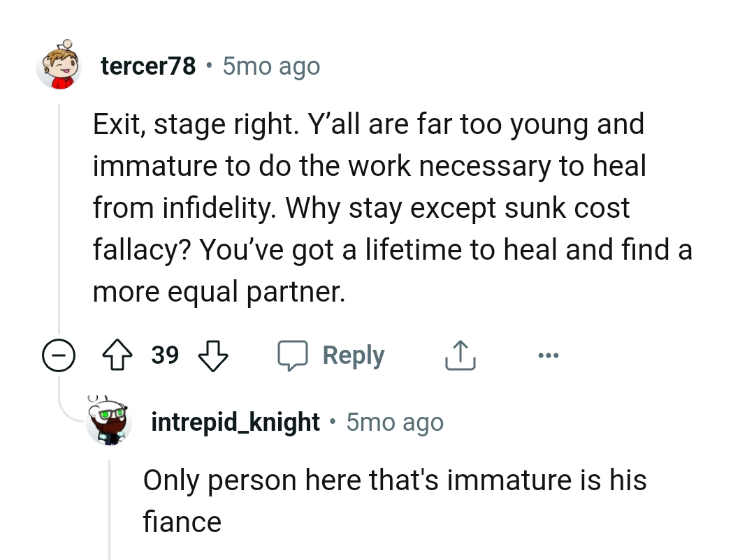The height and width of the screenshot is (560, 754).
Task: Toggle the upvote on tercer78's comment
Action: click(x=118, y=355)
